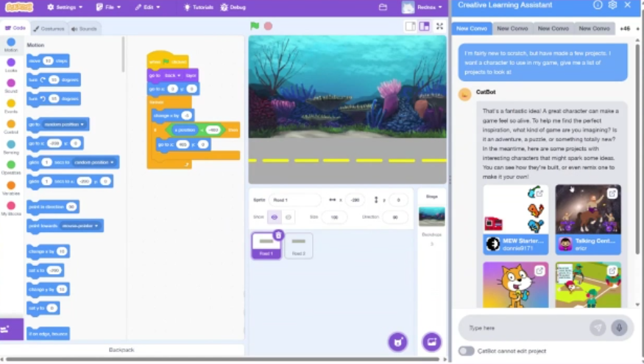Image resolution: width=644 pixels, height=364 pixels.
Task: Click the microphone icon in chat input
Action: click(619, 328)
